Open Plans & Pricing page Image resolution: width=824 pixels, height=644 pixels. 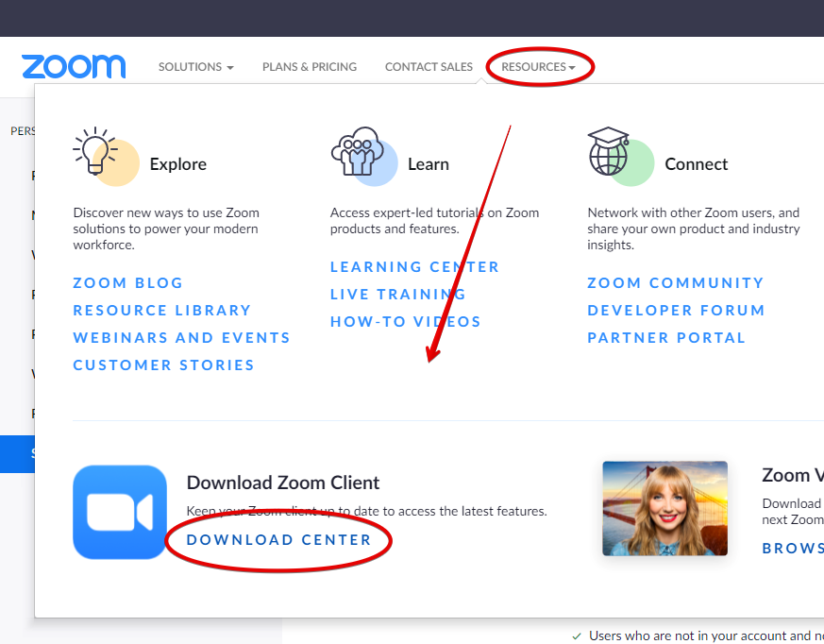tap(310, 67)
